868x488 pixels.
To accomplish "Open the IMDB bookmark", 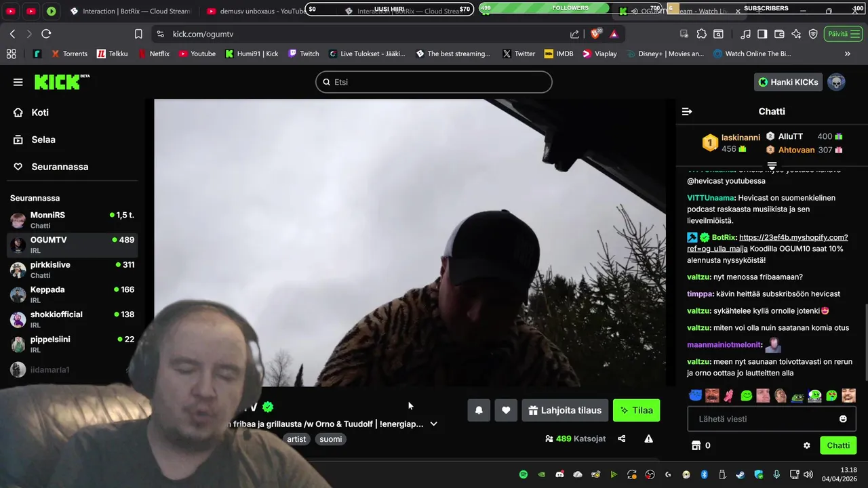I will [x=559, y=54].
